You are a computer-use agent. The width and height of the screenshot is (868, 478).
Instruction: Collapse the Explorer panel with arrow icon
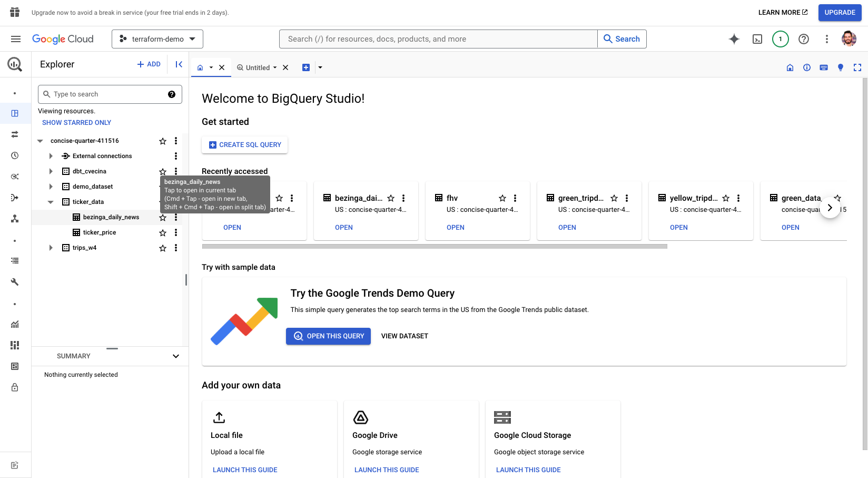(x=179, y=64)
